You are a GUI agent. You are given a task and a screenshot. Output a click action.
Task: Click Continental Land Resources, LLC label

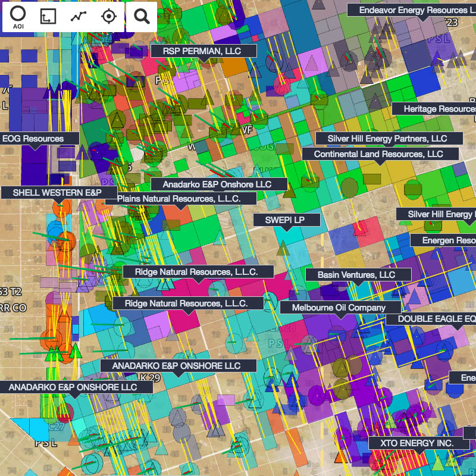click(x=378, y=154)
